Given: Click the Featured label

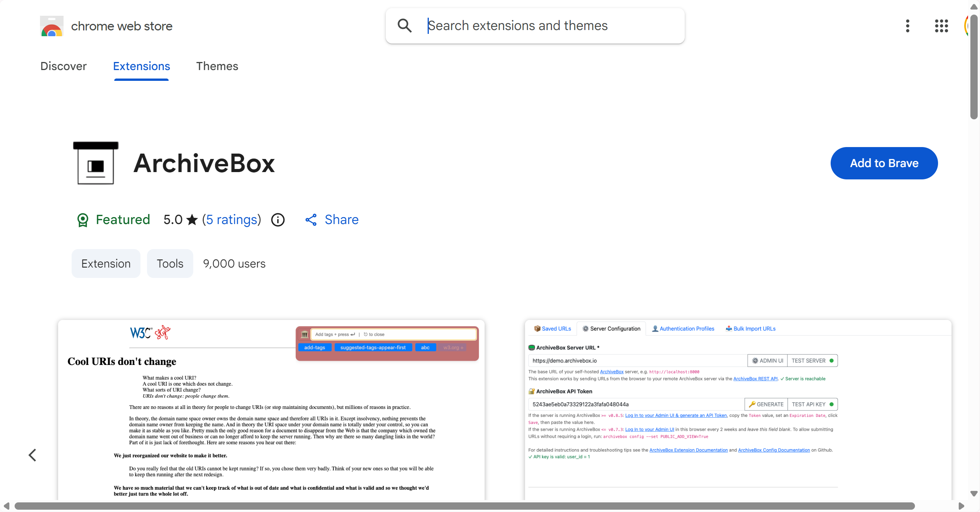Looking at the screenshot, I should point(123,220).
